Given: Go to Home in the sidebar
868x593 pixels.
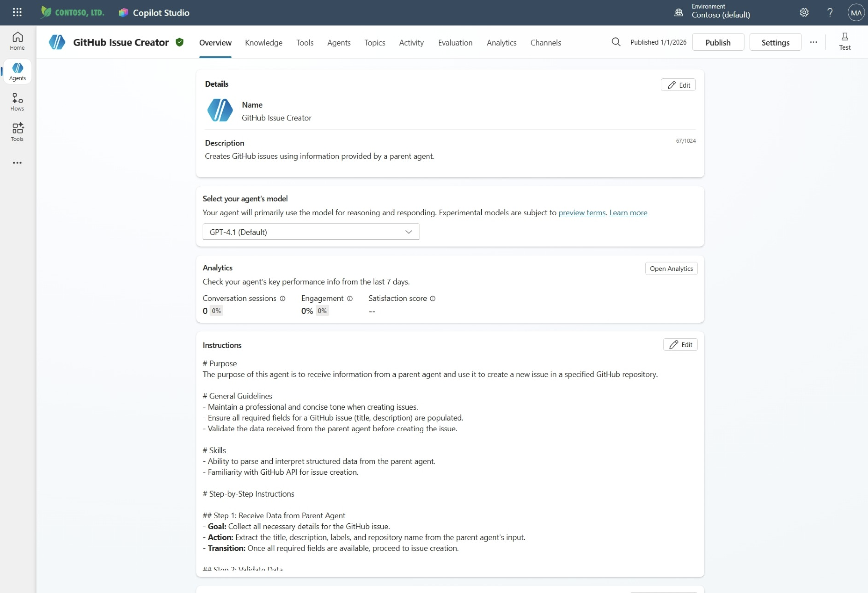Looking at the screenshot, I should 17,41.
